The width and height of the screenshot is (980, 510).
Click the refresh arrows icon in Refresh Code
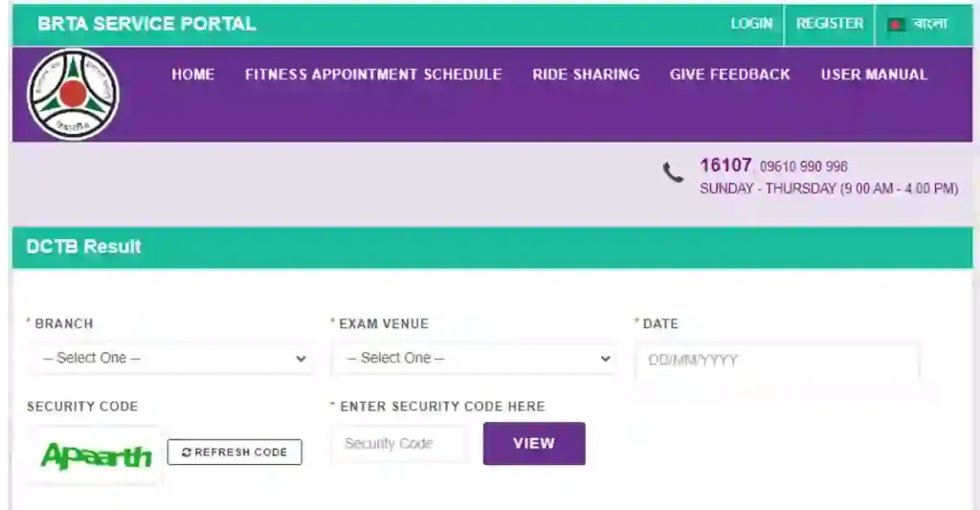[187, 452]
